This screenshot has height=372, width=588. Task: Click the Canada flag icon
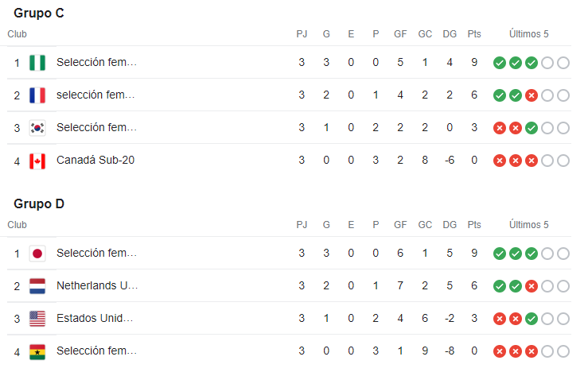point(37,161)
